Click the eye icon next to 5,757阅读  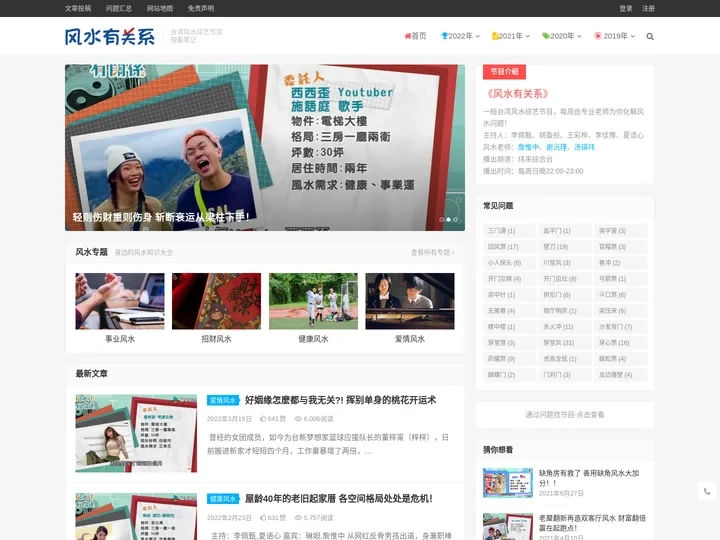[298, 518]
